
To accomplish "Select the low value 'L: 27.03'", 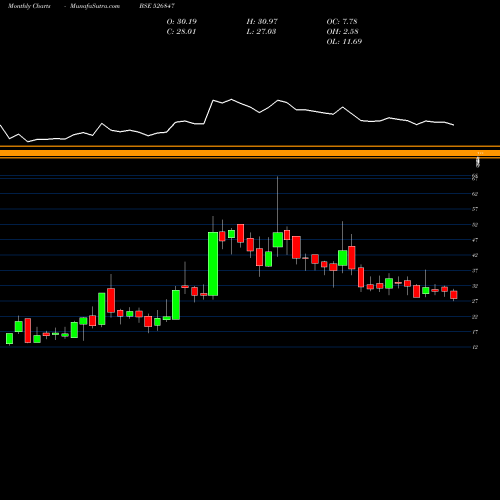I will pyautogui.click(x=261, y=32).
